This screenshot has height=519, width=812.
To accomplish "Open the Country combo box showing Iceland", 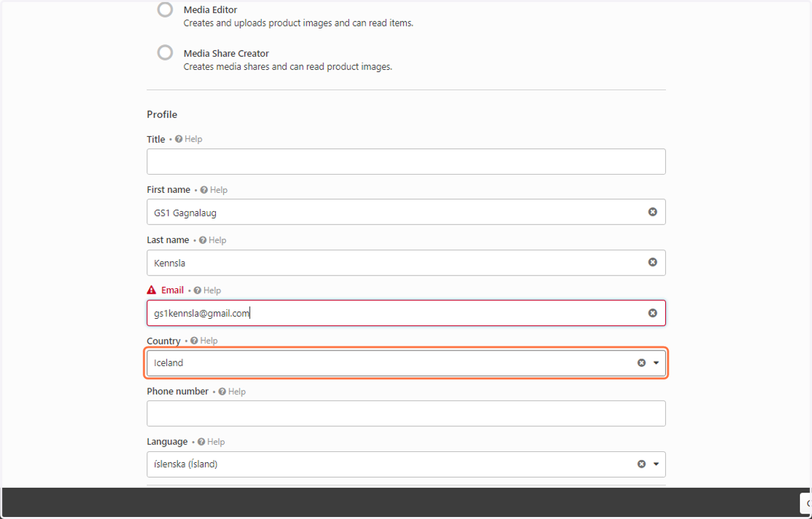I will point(406,363).
